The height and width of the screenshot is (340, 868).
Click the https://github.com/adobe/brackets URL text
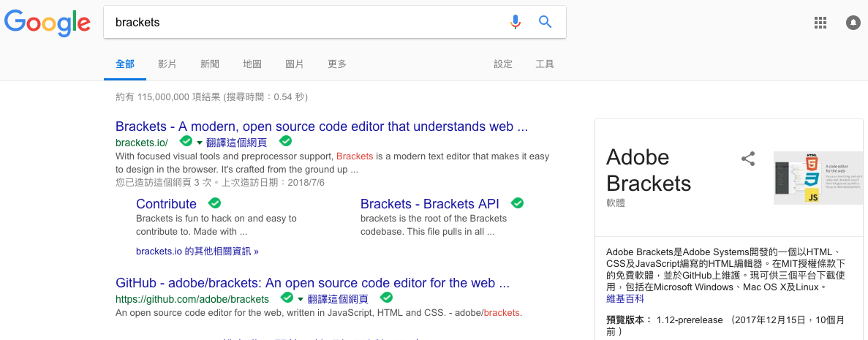click(192, 300)
